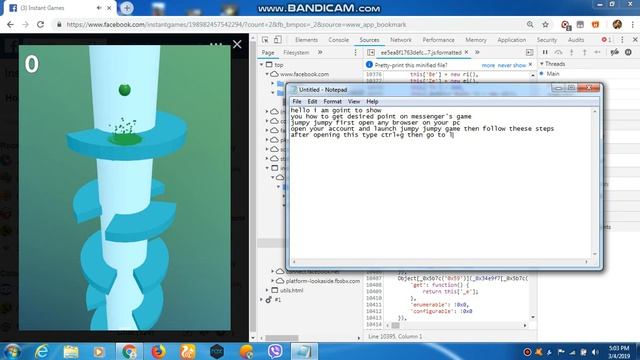Open the game's three-dot options menu

(x=216, y=44)
